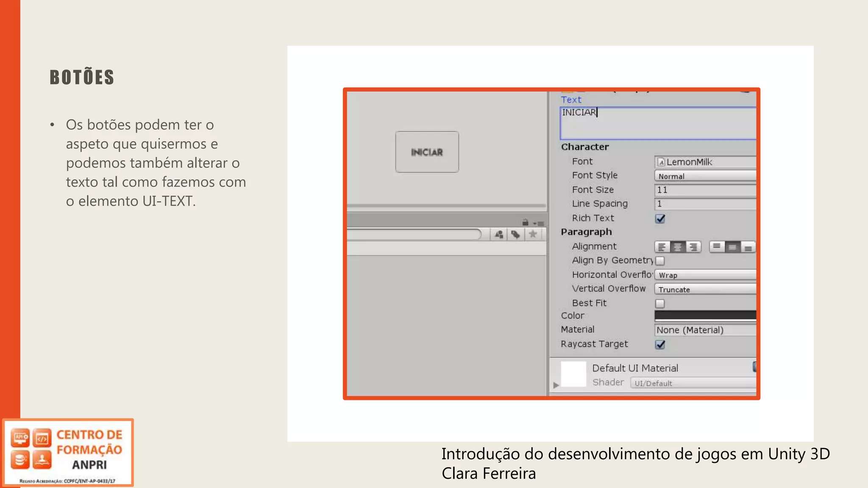This screenshot has width=868, height=488.
Task: Click the LemonMilk font asset icon
Action: [661, 162]
